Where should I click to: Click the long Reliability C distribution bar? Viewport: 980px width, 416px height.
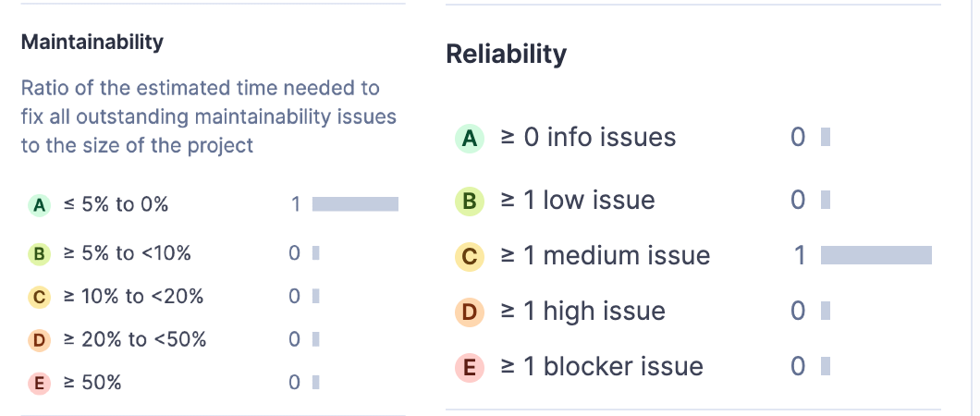[876, 255]
